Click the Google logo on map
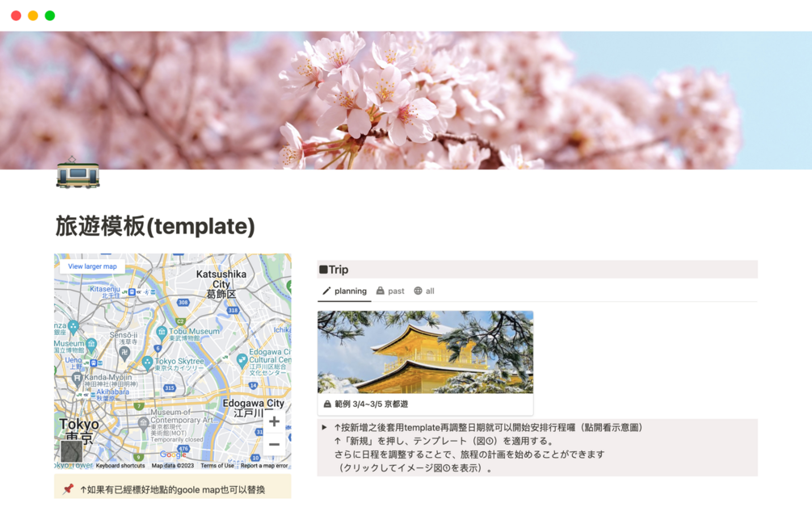The image size is (812, 507). [173, 455]
